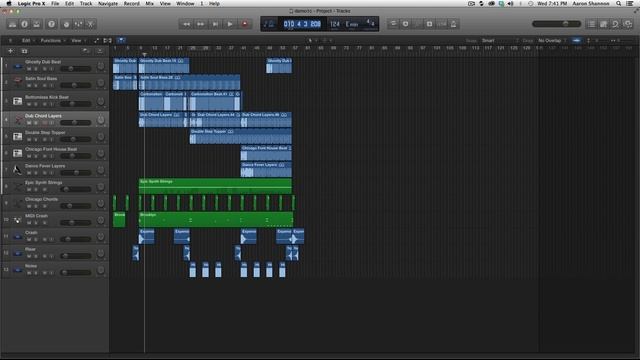Click the add new track plus button
The image size is (640, 360).
click(x=11, y=51)
